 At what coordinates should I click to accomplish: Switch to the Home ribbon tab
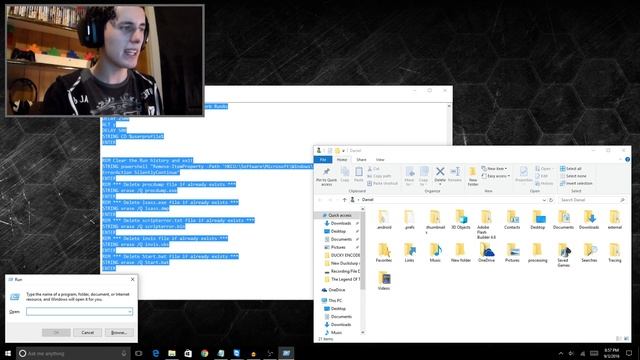pos(342,160)
